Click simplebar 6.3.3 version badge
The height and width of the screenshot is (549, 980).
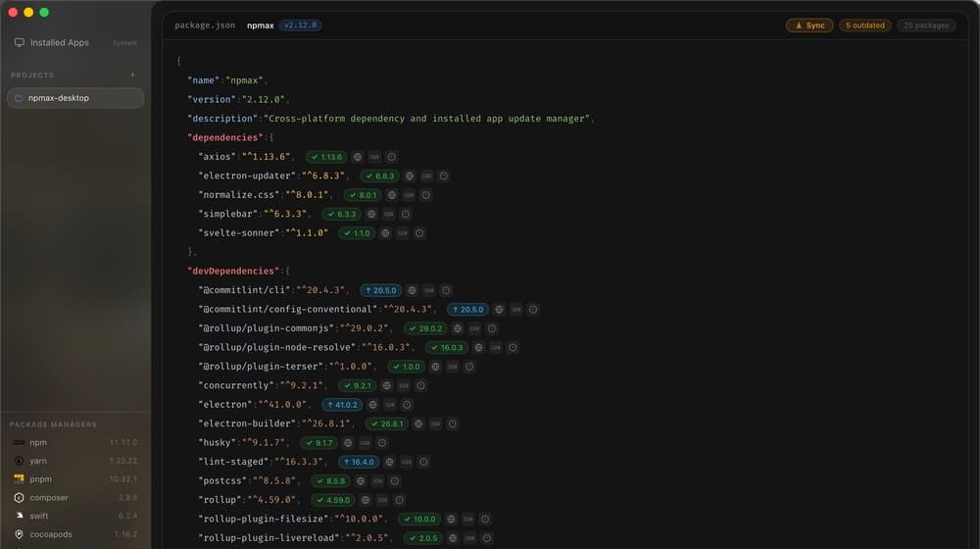[x=341, y=215]
